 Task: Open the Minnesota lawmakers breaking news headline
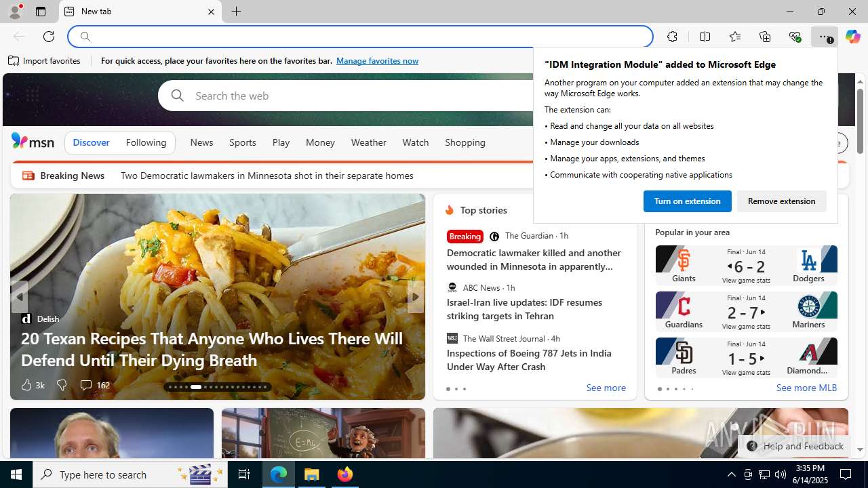click(267, 176)
